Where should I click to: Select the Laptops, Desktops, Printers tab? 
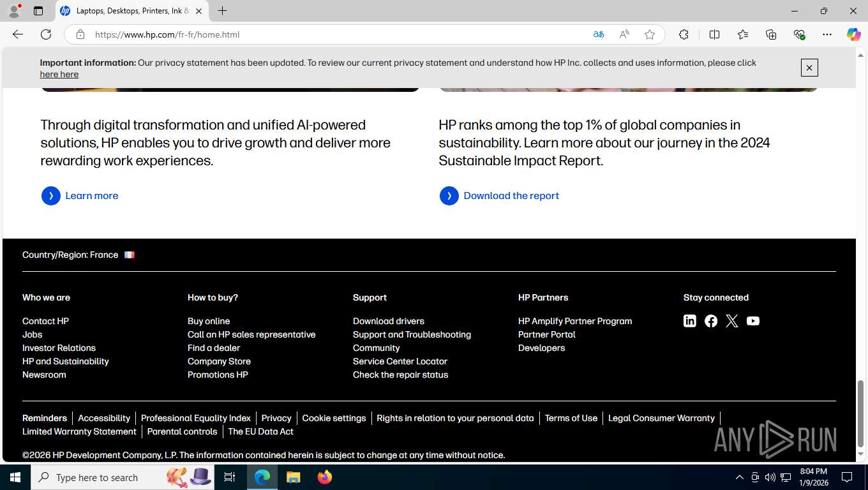click(x=132, y=11)
